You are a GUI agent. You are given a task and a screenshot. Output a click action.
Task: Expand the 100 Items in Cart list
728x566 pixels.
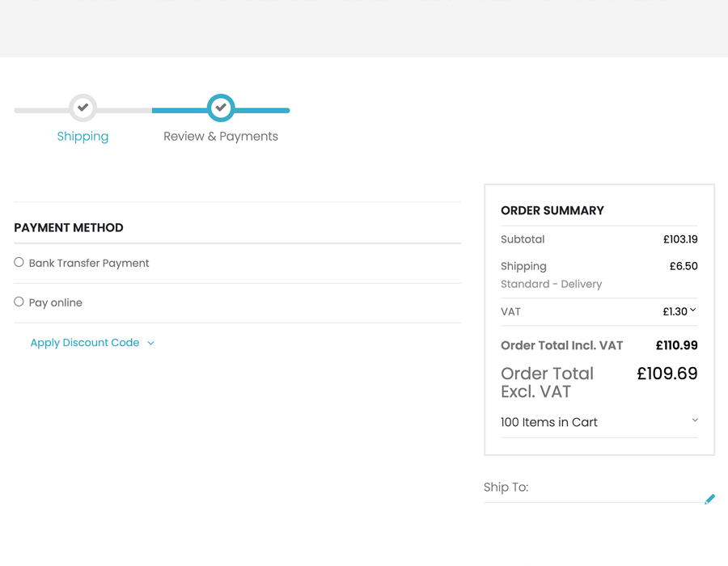click(694, 420)
